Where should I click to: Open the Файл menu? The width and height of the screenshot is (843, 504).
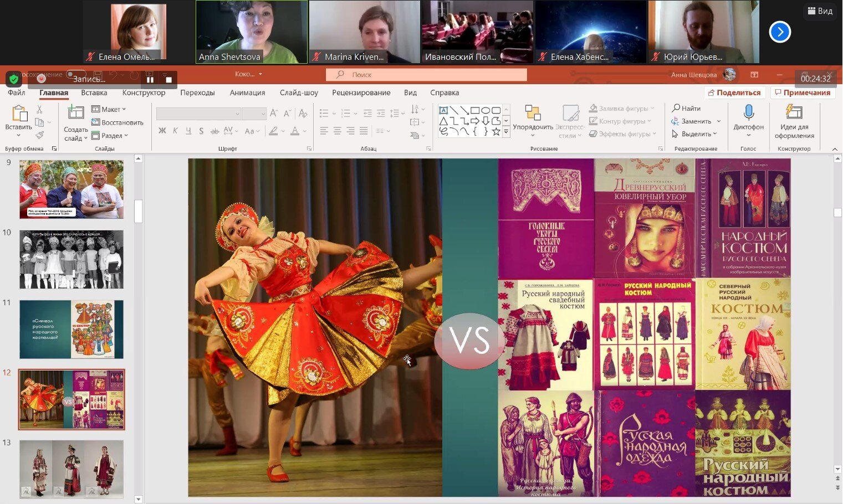(17, 92)
